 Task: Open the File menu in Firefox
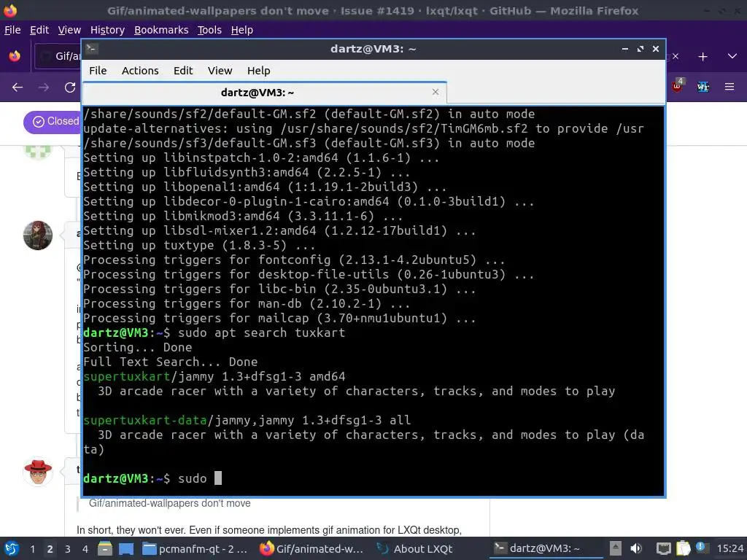(12, 30)
